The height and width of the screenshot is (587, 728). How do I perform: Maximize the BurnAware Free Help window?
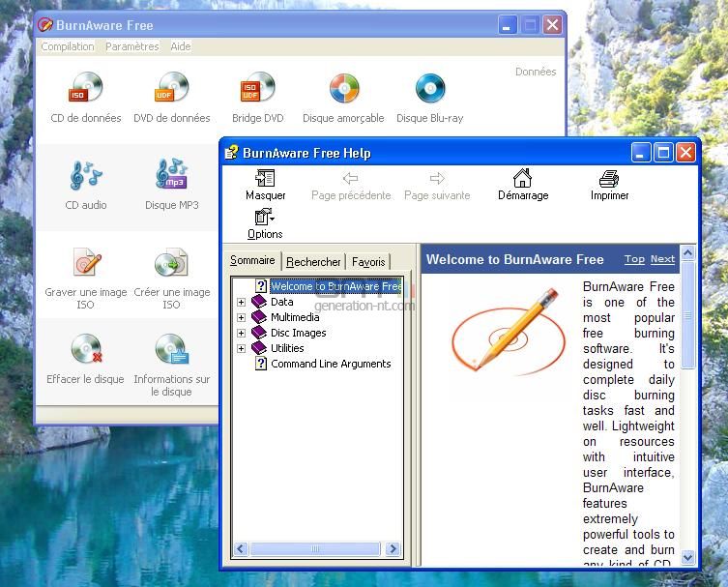pyautogui.click(x=663, y=153)
